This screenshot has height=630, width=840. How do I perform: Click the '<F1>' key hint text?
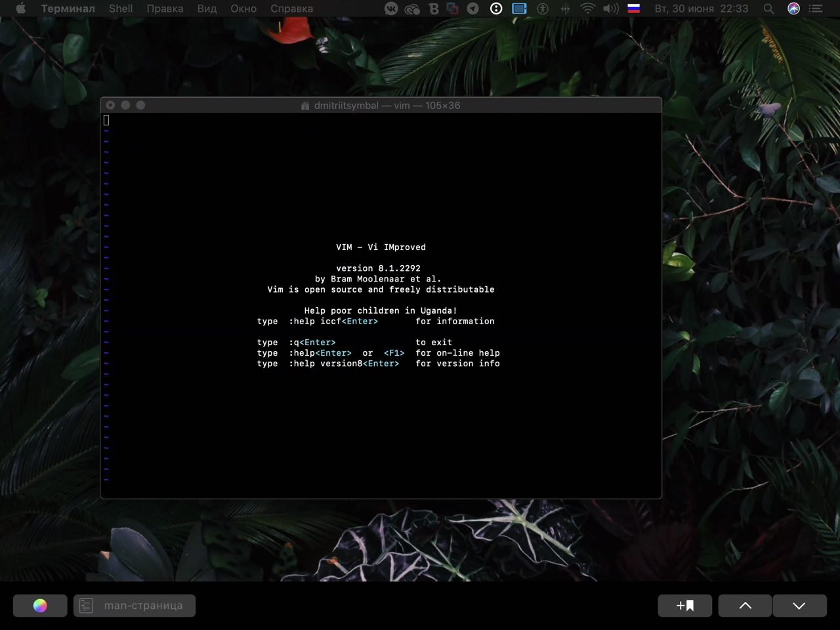click(394, 353)
